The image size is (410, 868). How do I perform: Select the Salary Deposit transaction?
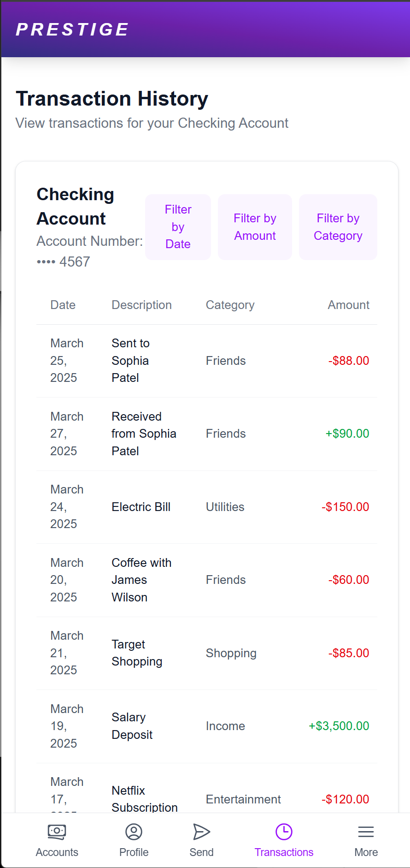tap(207, 726)
